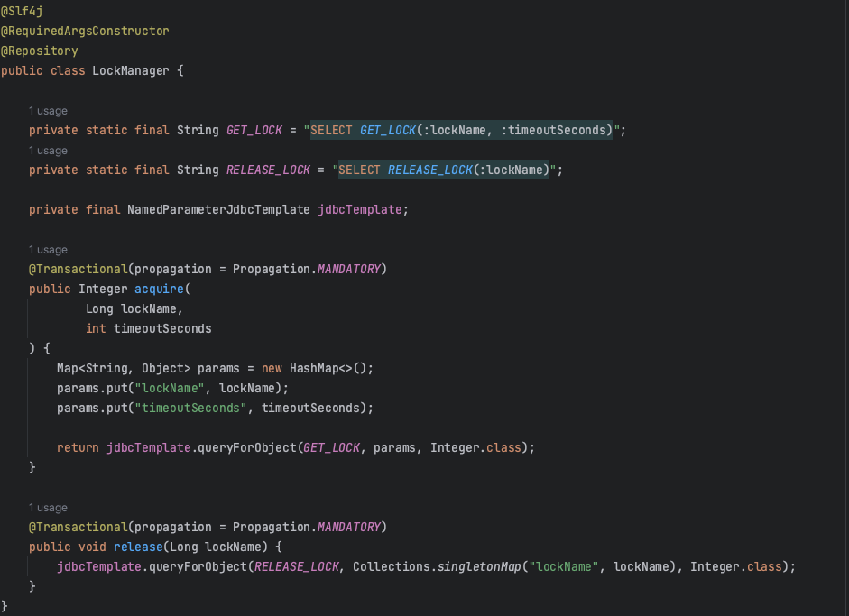Image resolution: width=849 pixels, height=616 pixels.
Task: Click the @Transactional annotation above the acquire method
Action: (x=78, y=269)
